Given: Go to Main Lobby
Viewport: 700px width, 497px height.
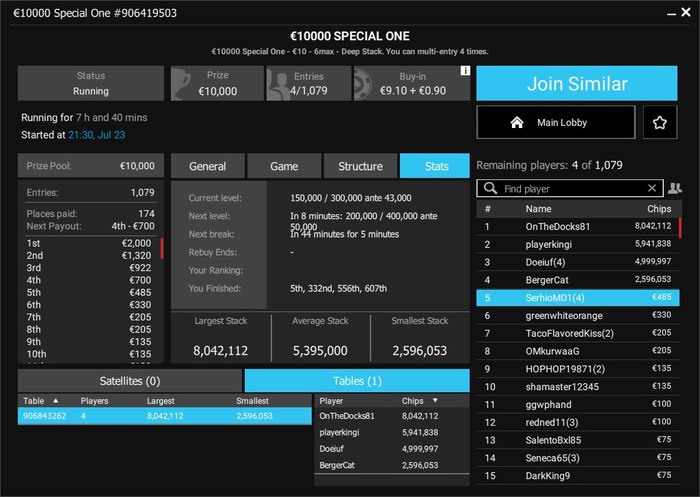Looking at the screenshot, I should 556,122.
